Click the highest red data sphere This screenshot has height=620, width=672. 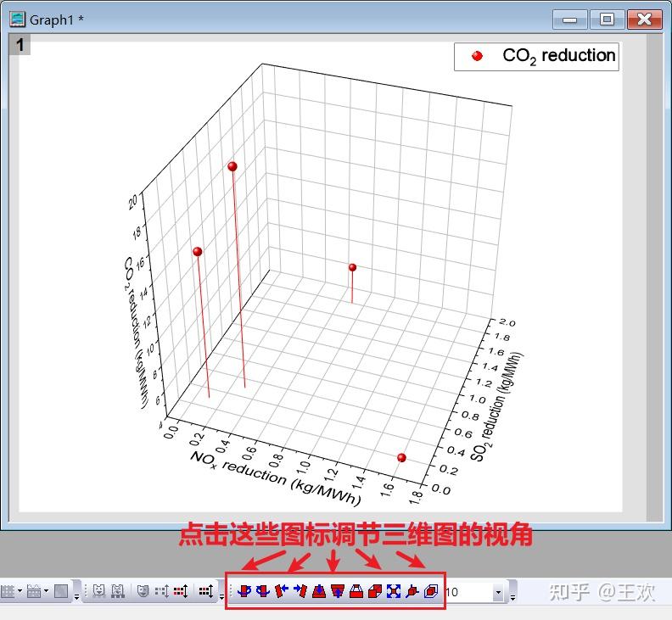pyautogui.click(x=232, y=166)
